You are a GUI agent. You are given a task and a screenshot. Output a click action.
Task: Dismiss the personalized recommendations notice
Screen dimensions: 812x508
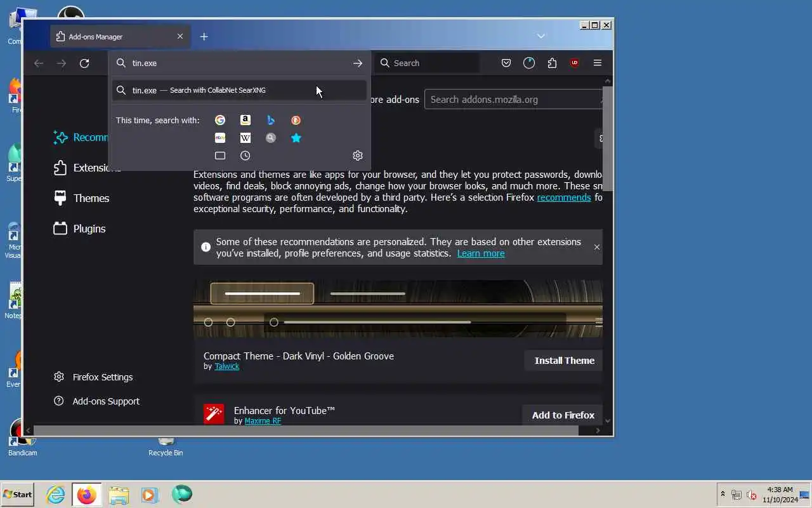[597, 247]
